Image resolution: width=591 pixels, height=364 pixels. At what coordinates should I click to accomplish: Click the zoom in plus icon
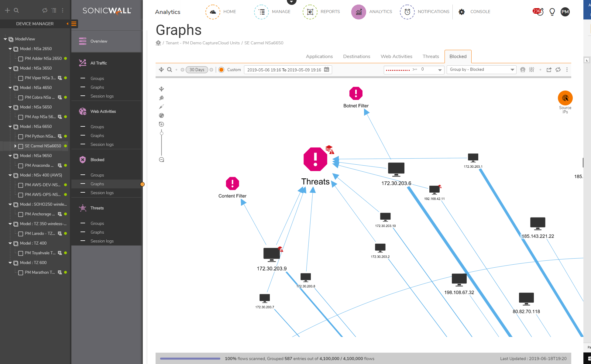pos(161,124)
